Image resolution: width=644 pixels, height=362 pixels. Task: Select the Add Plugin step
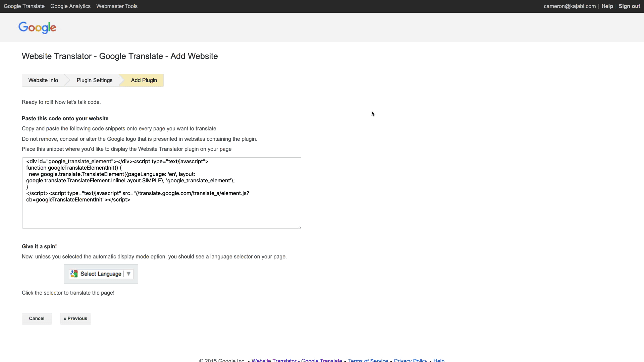coord(144,80)
